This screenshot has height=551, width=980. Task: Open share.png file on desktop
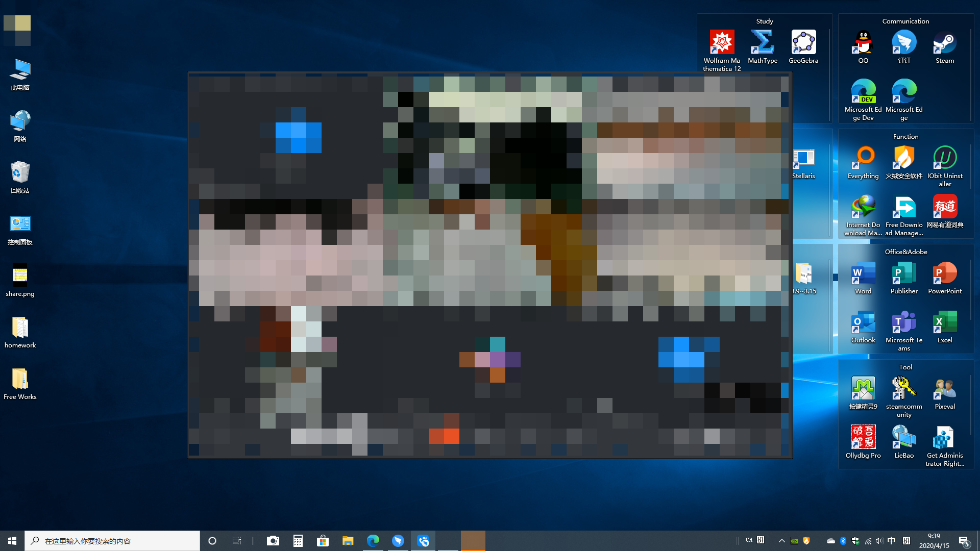(x=20, y=276)
